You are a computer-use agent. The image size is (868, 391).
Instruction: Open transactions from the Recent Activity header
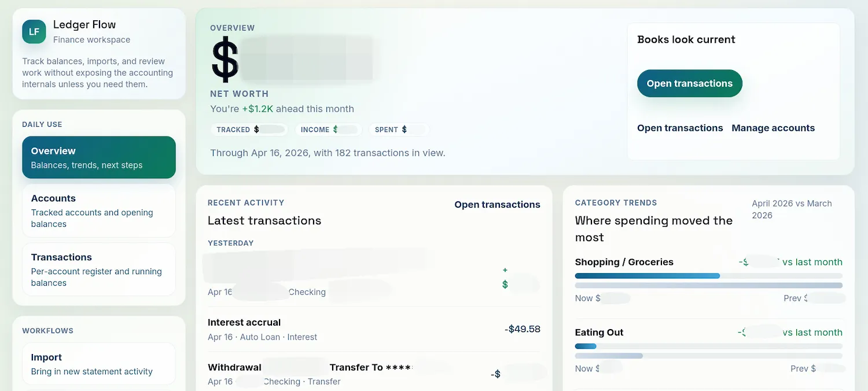(x=497, y=204)
